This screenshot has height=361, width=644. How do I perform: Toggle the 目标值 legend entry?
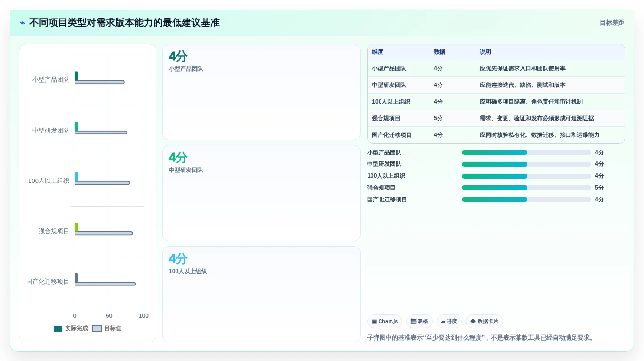tap(107, 328)
